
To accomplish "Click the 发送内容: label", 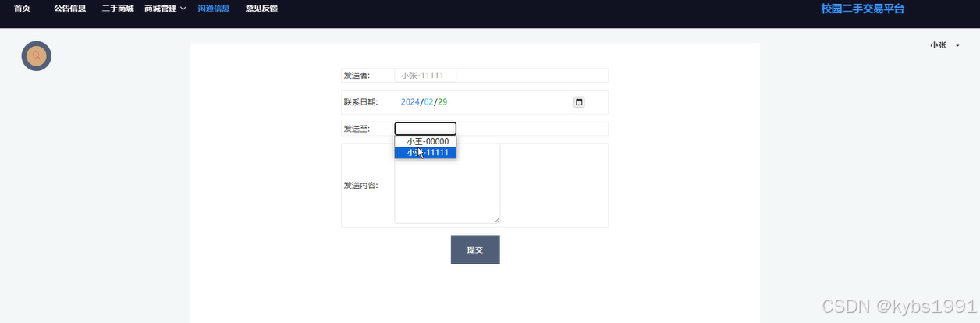I will click(360, 186).
